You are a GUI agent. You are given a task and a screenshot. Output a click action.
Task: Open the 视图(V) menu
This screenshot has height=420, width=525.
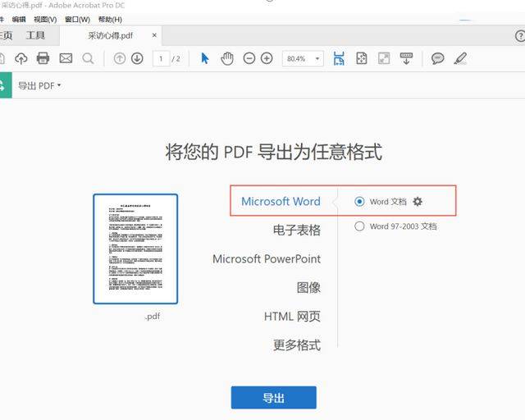45,20
